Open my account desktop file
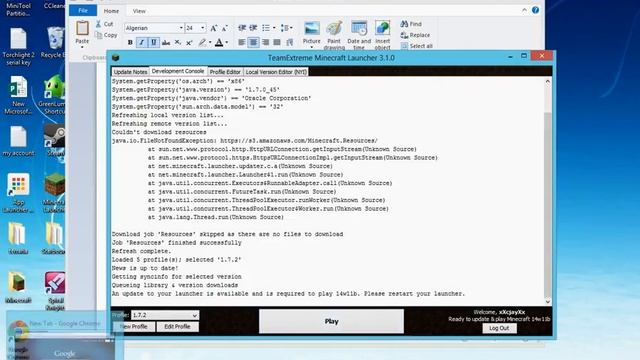640x360 pixels. click(18, 141)
